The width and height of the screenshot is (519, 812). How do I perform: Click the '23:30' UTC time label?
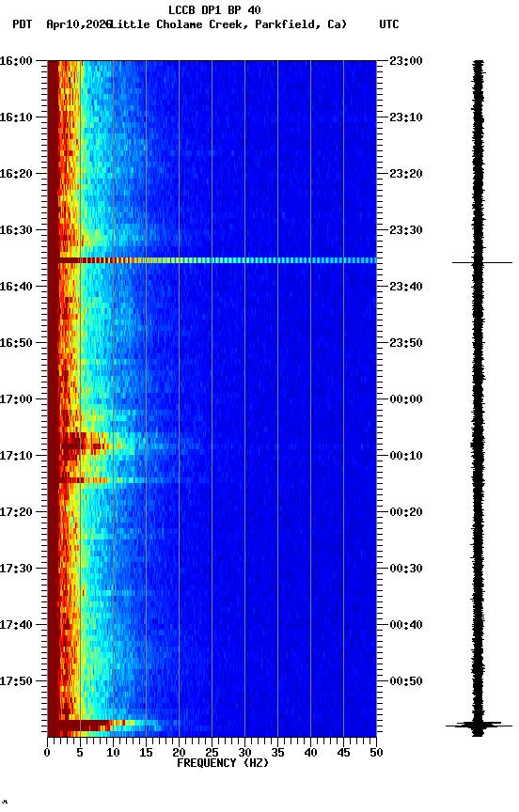coord(406,230)
